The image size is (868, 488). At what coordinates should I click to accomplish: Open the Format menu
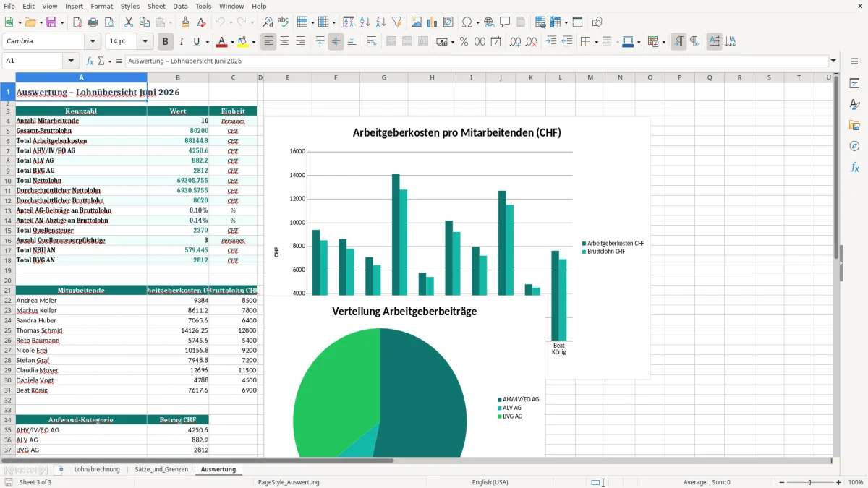101,6
